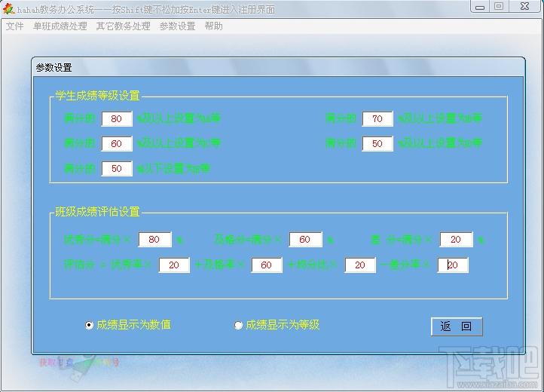The width and height of the screenshot is (544, 392).
Task: Click the C等 percentage field showing 60
Action: 117,144
